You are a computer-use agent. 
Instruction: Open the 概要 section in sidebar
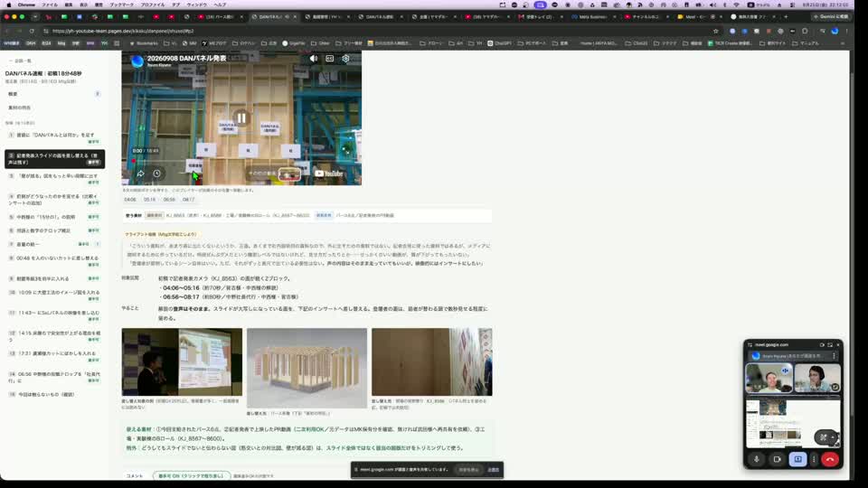54,94
